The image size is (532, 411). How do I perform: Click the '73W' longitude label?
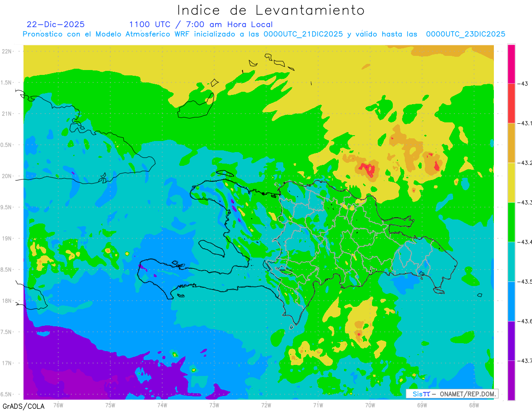(x=214, y=405)
